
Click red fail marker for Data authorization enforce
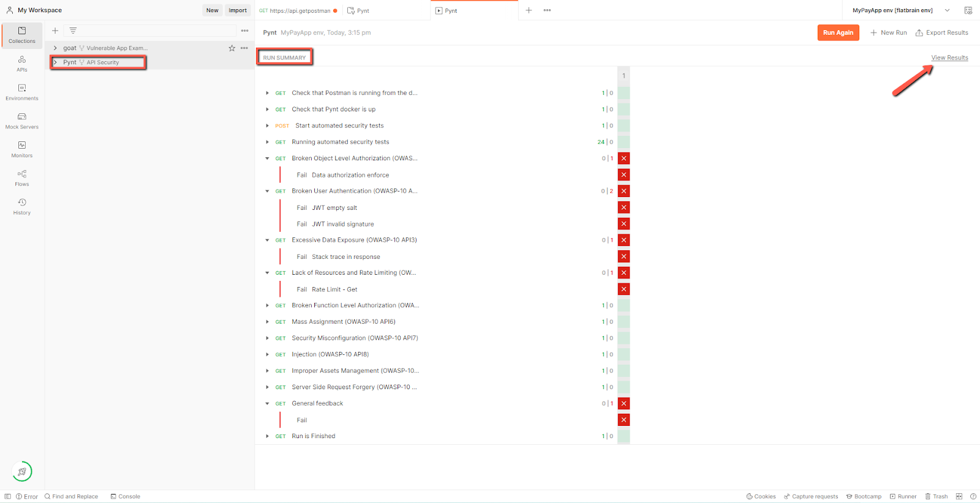pos(624,175)
